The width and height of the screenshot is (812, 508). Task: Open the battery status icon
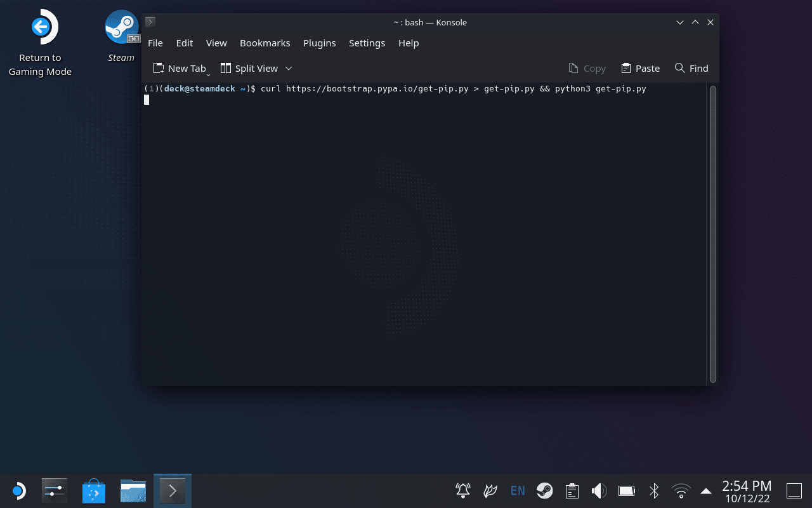[x=626, y=491]
